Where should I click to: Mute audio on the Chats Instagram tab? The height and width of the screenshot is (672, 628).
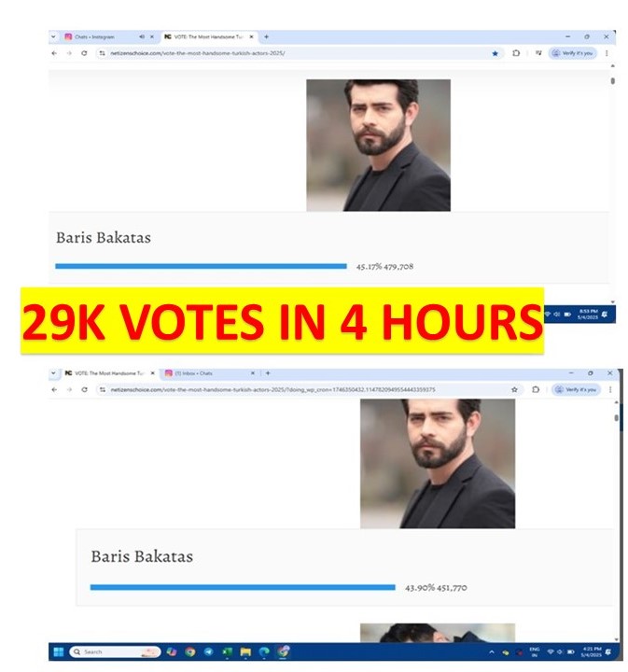[142, 36]
